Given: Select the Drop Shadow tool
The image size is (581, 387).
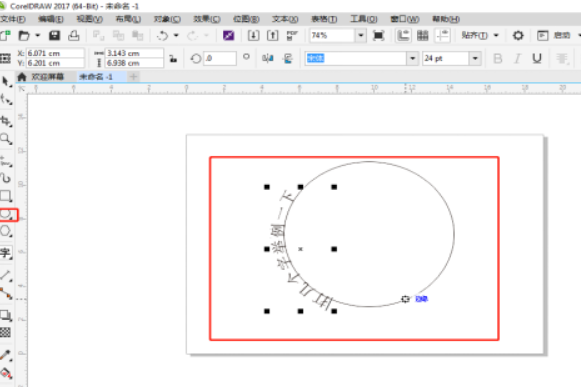Looking at the screenshot, I should pyautogui.click(x=6, y=315).
